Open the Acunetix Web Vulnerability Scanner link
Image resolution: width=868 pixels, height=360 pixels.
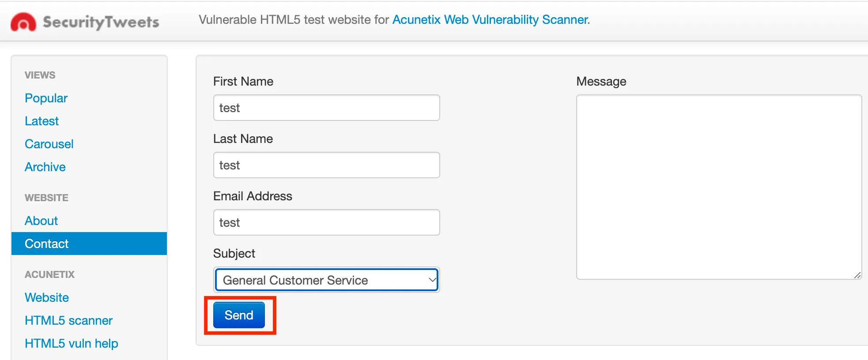pyautogui.click(x=490, y=20)
